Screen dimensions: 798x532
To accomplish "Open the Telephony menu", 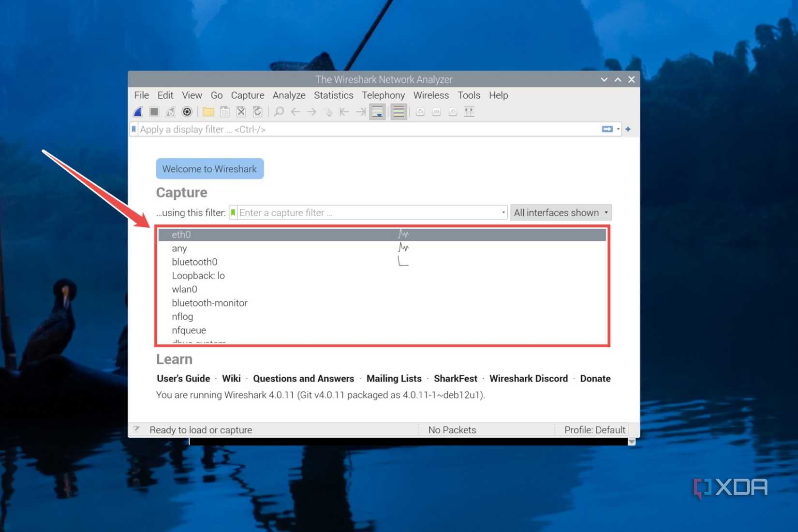I will coord(384,95).
